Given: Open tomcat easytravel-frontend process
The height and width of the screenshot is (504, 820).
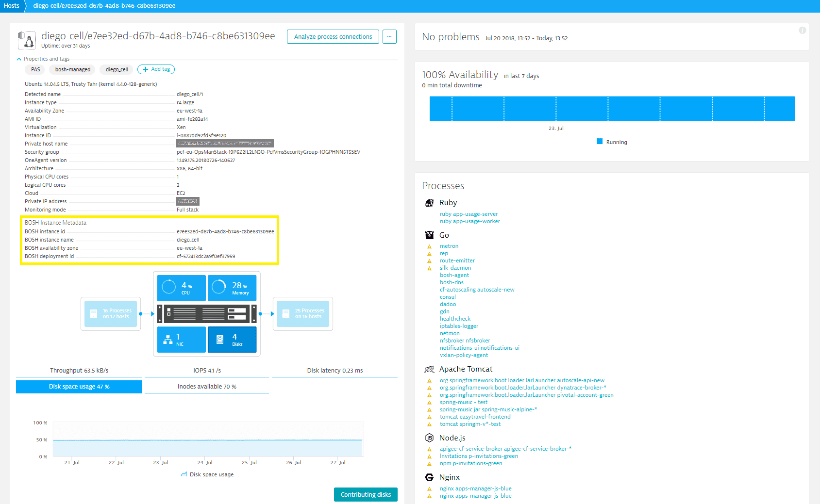Looking at the screenshot, I should [475, 417].
